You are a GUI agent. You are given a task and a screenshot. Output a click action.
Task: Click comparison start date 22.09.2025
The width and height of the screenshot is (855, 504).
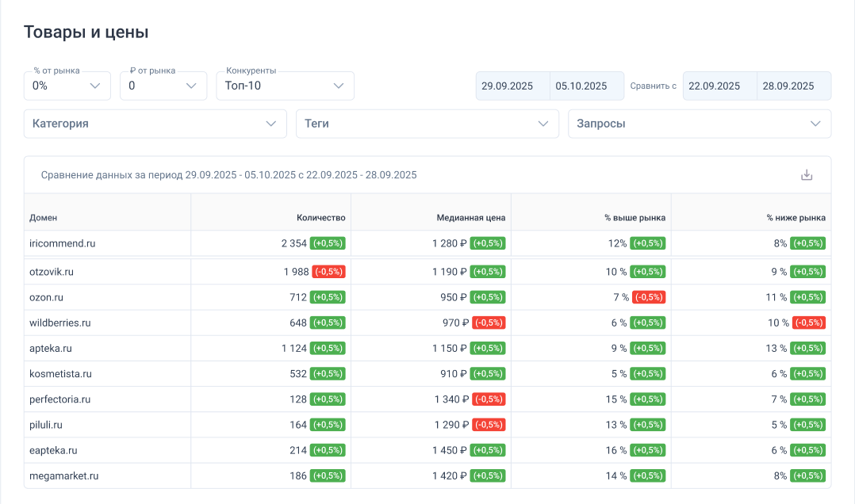coord(719,86)
